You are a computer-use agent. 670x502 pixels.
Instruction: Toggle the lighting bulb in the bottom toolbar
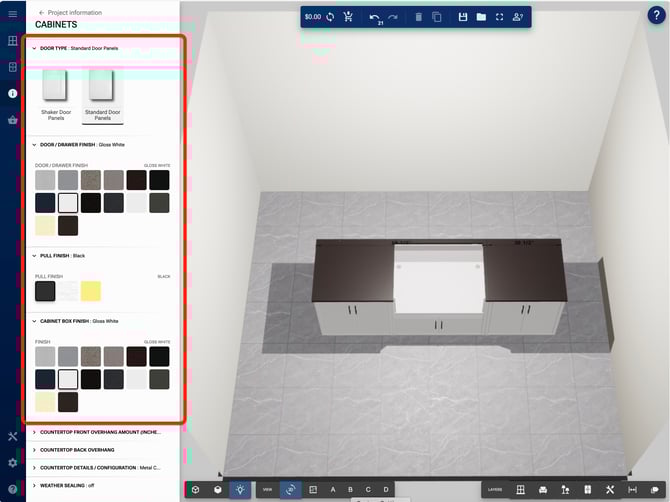[240, 489]
